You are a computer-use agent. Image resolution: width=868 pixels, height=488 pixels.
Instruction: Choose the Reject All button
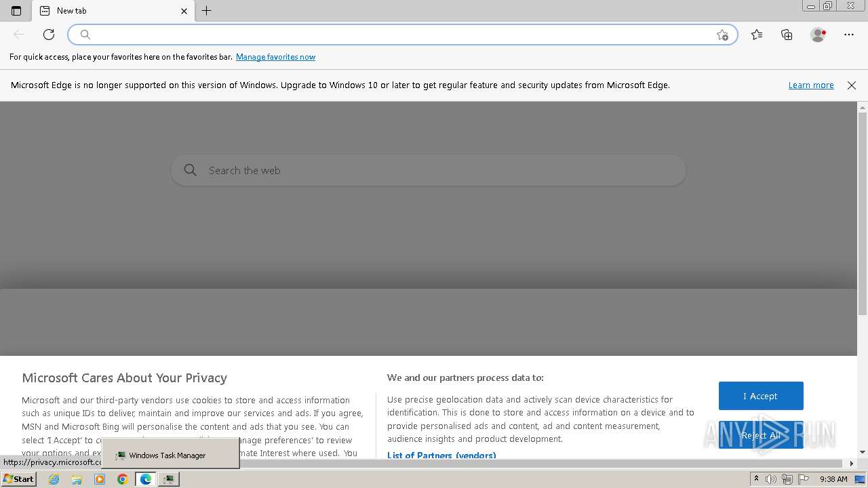coord(761,435)
